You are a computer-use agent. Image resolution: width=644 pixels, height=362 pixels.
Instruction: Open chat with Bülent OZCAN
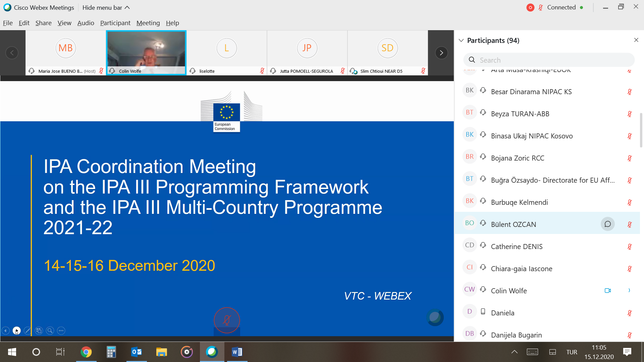pos(607,224)
